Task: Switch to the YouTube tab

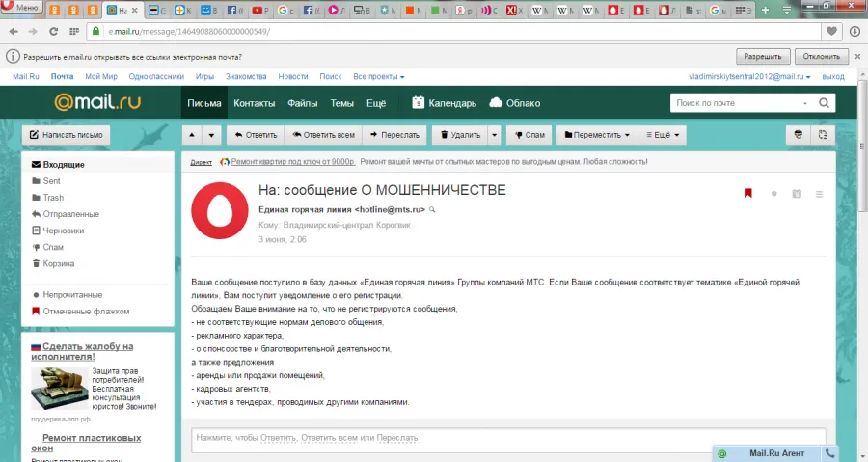Action: [259, 10]
